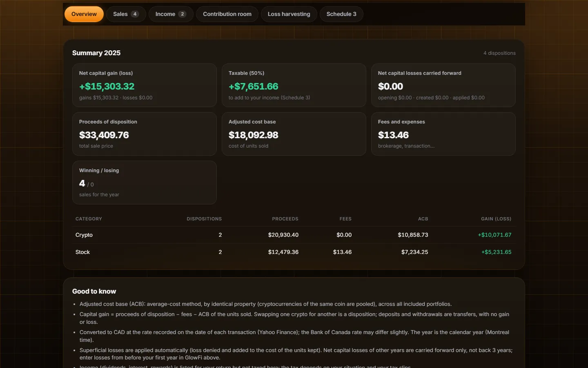Click the $33,409.76 proceeds amount
The width and height of the screenshot is (588, 368).
[104, 135]
